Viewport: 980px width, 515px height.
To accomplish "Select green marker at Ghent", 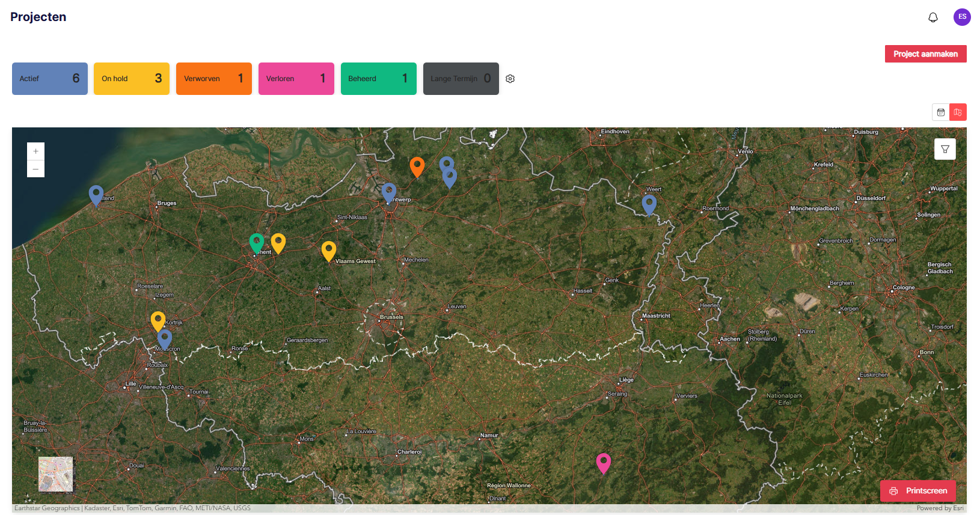I will pos(257,243).
